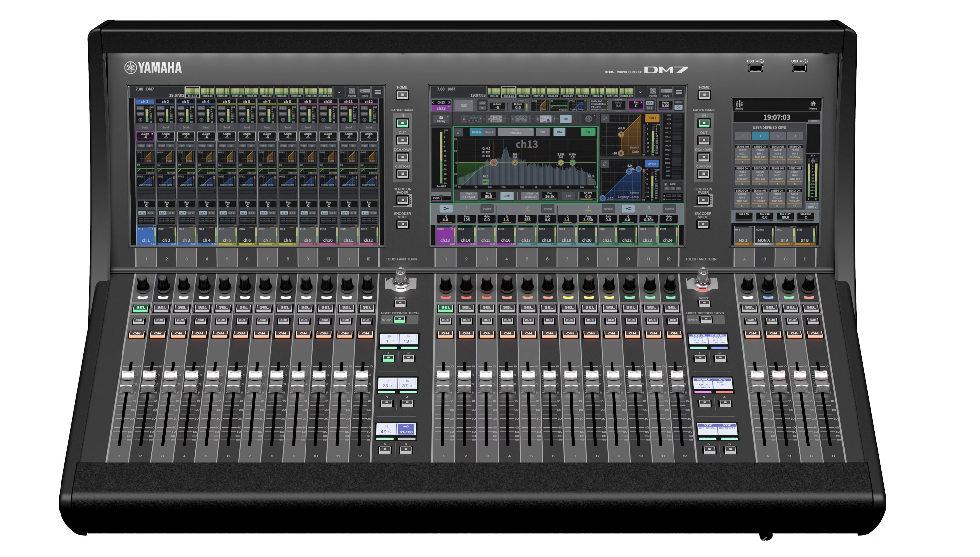Tap the ch13 Pan C field
Screen dimensions: 980x557
click(636, 105)
